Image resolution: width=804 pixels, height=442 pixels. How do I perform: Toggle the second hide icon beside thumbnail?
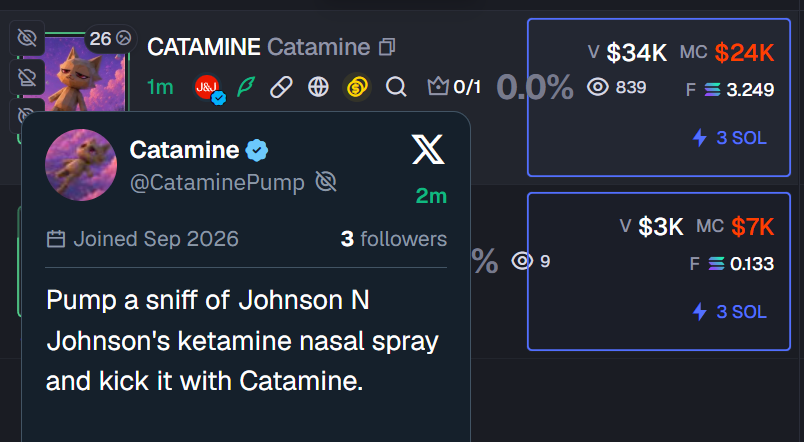[x=27, y=77]
